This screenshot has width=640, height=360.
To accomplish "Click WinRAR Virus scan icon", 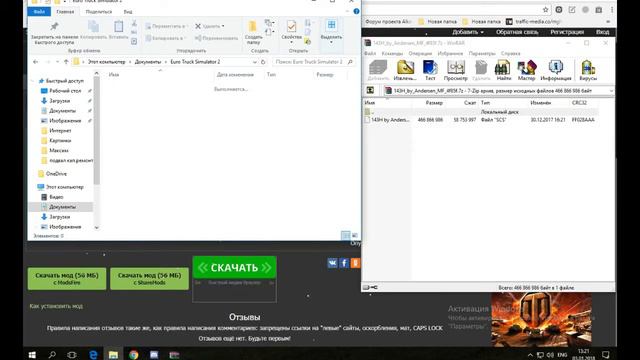I will (588, 70).
